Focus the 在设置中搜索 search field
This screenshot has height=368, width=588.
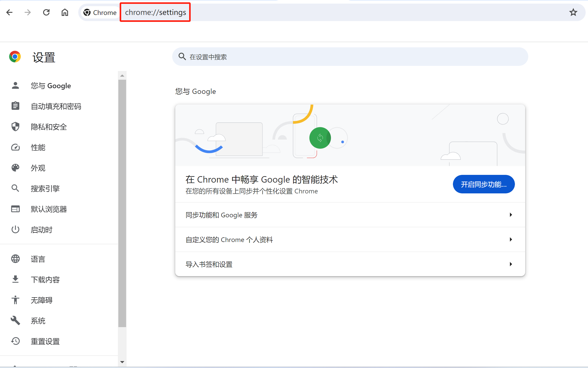pyautogui.click(x=350, y=57)
